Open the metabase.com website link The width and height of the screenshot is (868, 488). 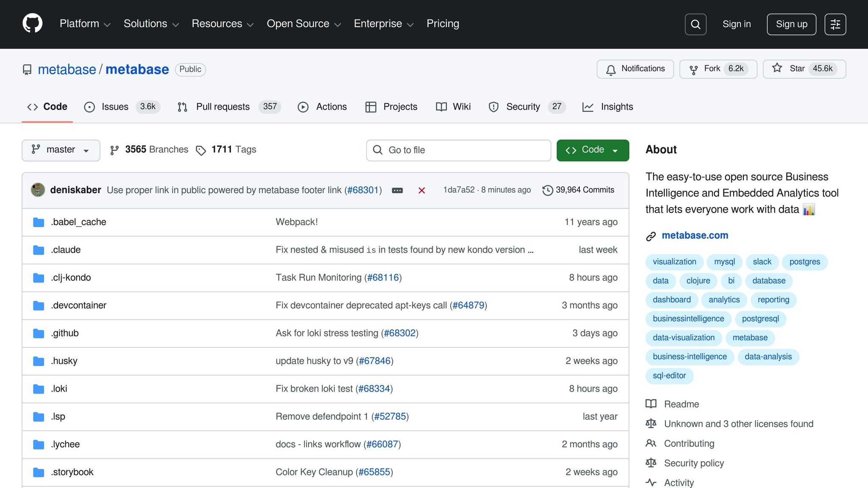[x=695, y=236]
